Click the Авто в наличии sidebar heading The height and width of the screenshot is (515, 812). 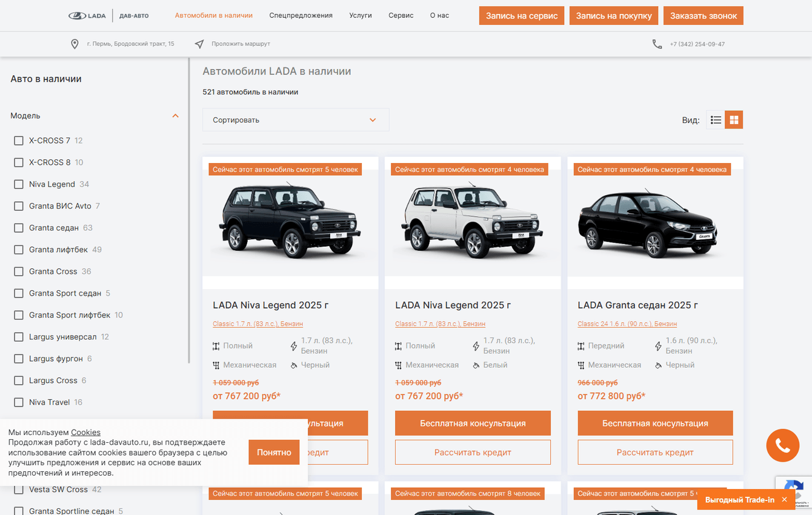(x=46, y=79)
